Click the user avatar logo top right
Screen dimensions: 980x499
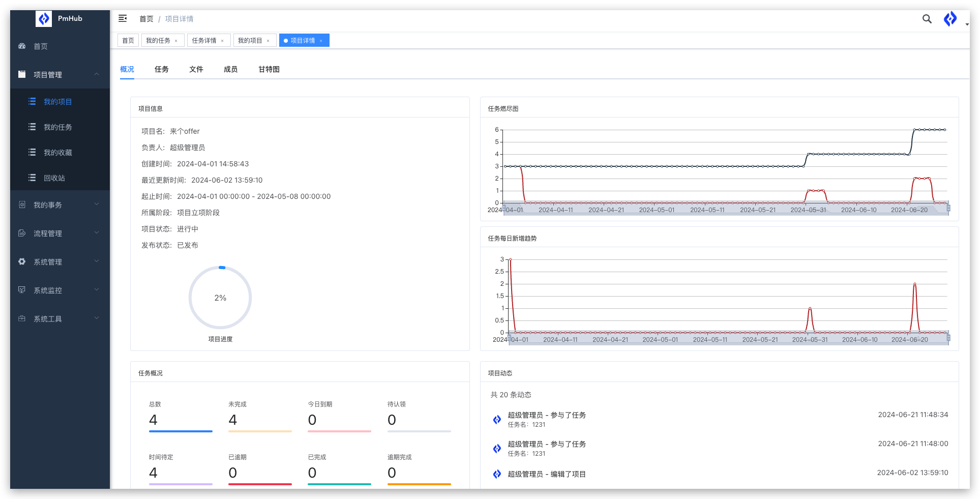click(x=950, y=19)
